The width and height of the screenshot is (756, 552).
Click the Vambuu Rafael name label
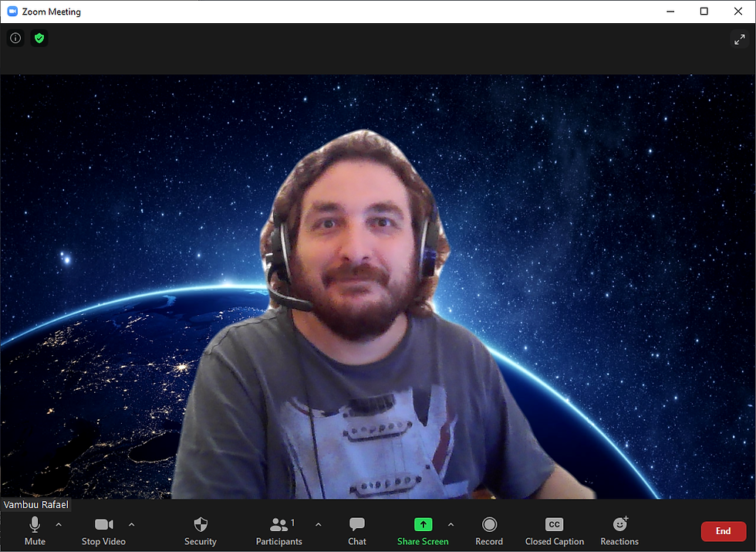point(36,505)
